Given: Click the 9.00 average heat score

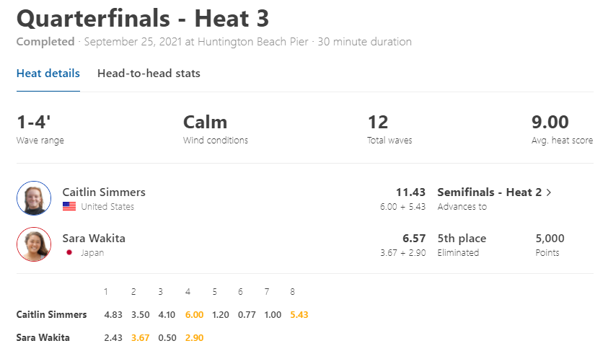Looking at the screenshot, I should pyautogui.click(x=550, y=123).
